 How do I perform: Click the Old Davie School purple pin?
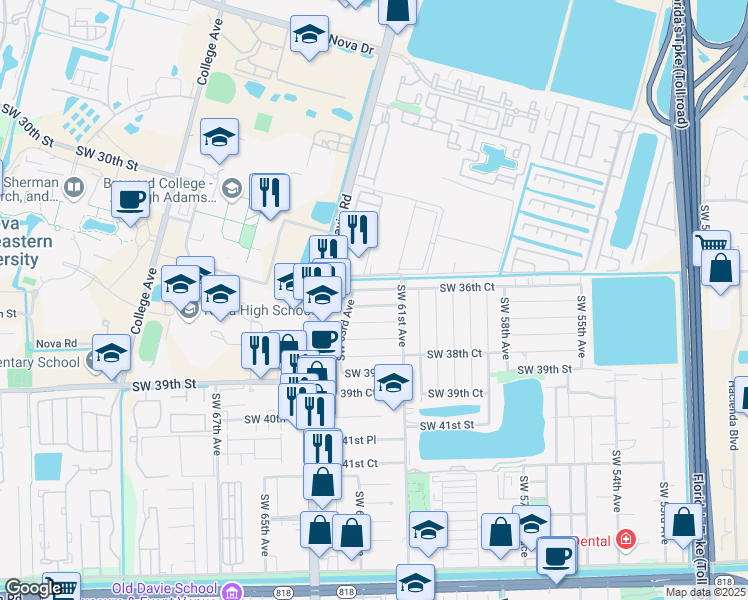tap(233, 590)
